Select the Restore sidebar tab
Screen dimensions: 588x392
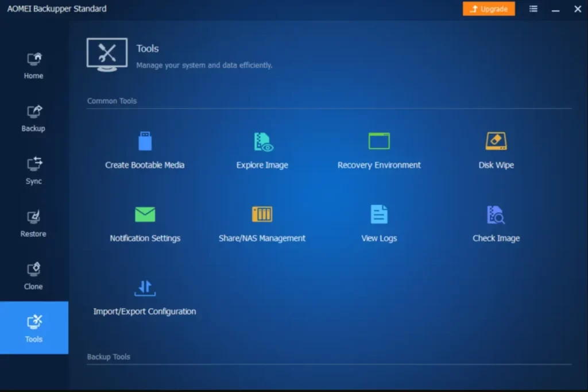point(34,224)
